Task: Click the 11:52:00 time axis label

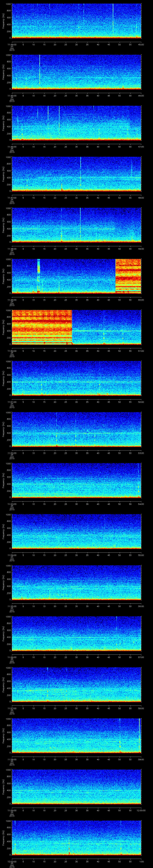Action: pos(12,453)
